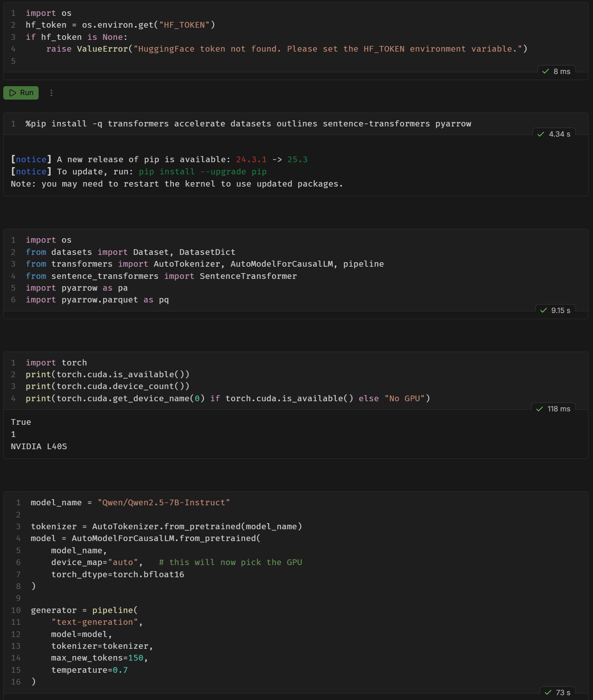The width and height of the screenshot is (593, 700).
Task: Click the model_name Qwen string in code
Action: [164, 502]
